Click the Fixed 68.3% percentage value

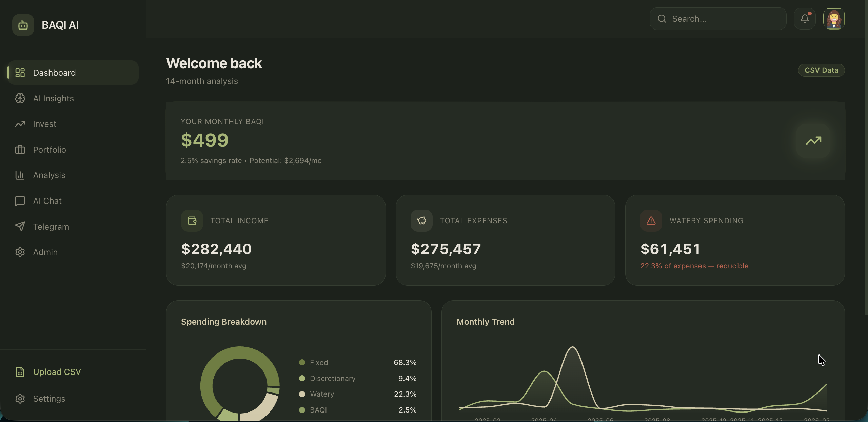click(405, 362)
